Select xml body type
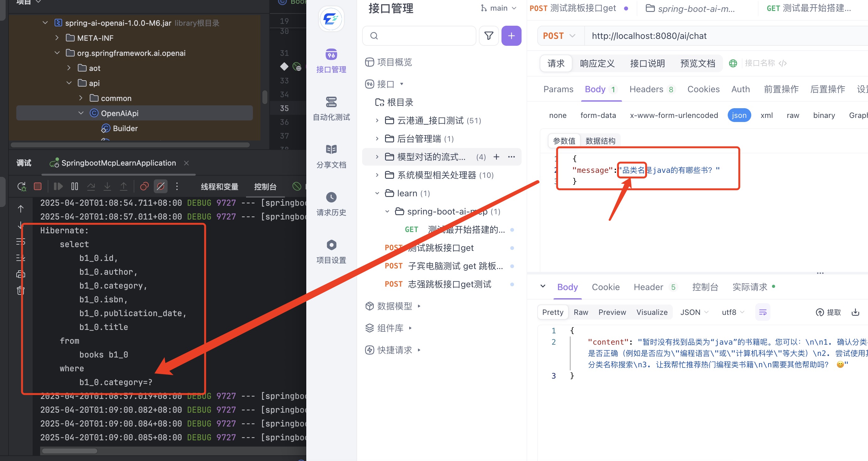 [x=767, y=115]
